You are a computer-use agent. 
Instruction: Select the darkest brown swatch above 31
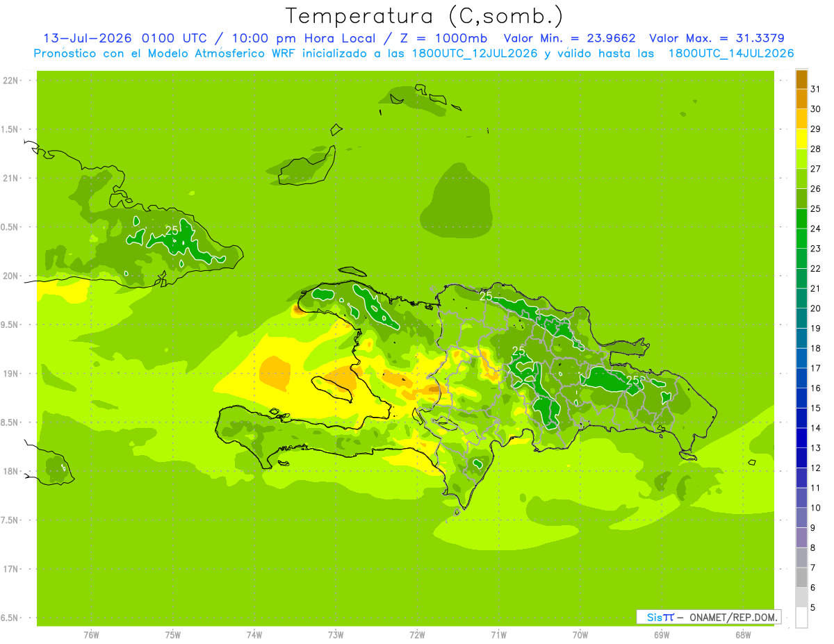(801, 79)
